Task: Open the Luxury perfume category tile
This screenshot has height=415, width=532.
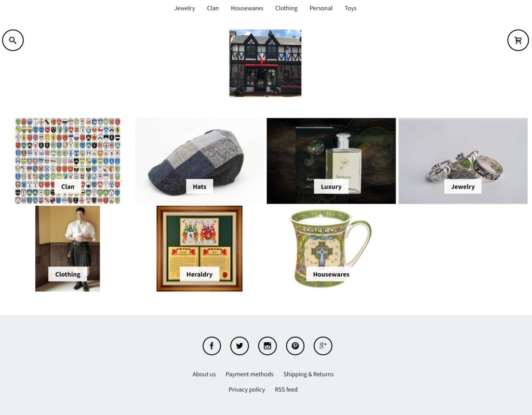Action: pos(331,161)
